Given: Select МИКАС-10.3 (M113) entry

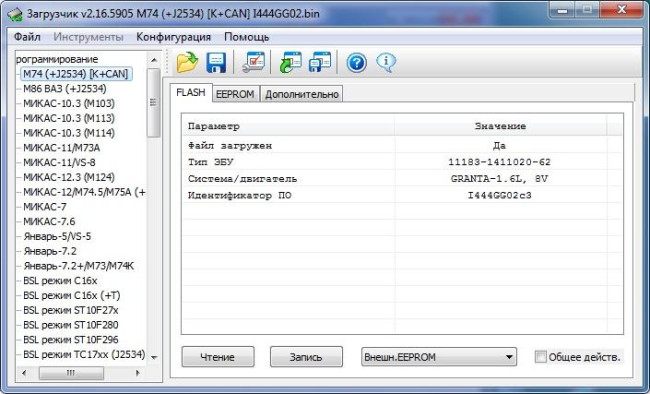Looking at the screenshot, I should 69,118.
